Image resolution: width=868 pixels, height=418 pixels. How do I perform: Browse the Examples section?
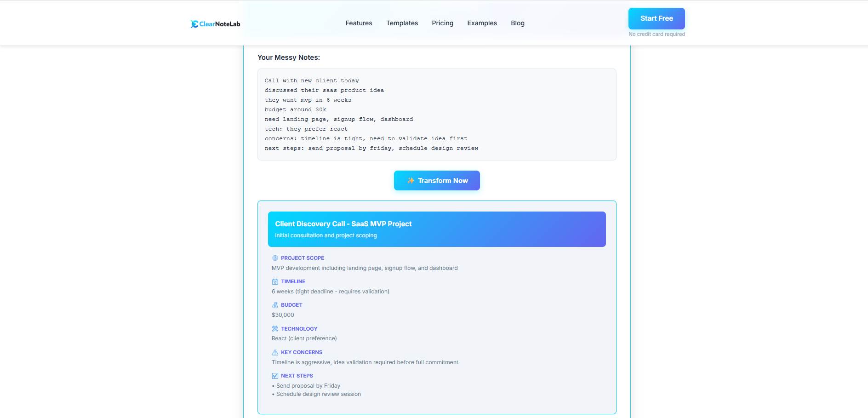[482, 23]
